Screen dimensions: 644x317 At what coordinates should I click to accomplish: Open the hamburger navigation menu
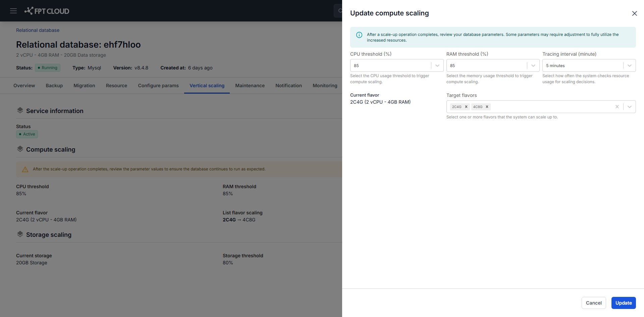click(x=13, y=11)
